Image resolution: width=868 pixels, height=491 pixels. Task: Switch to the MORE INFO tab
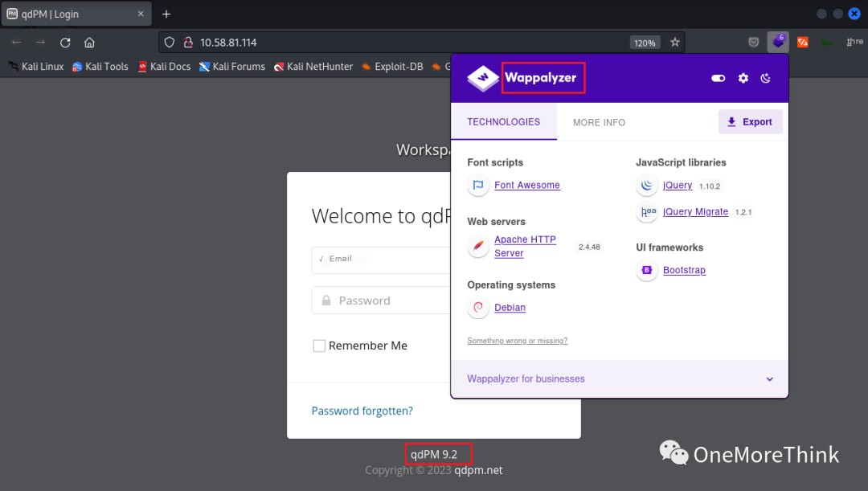599,122
